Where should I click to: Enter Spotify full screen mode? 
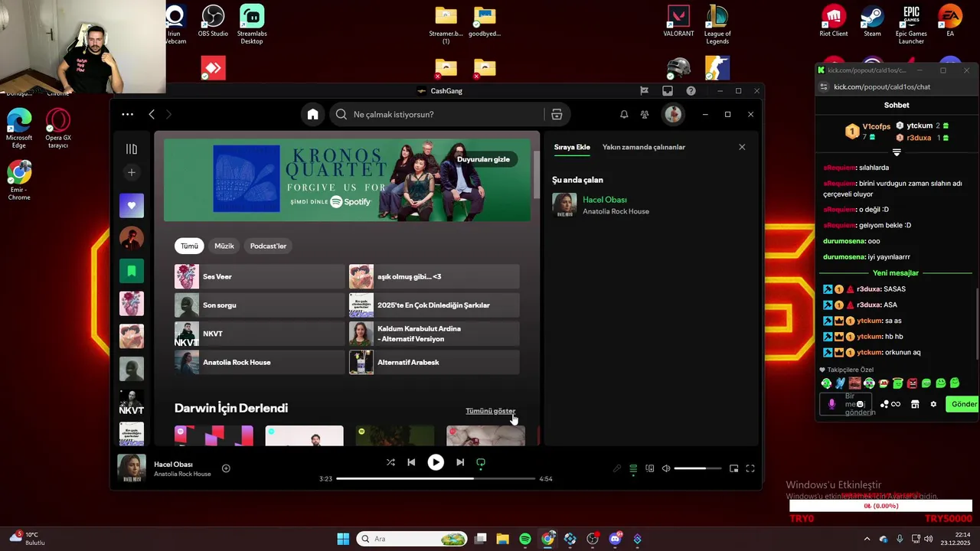coord(750,468)
